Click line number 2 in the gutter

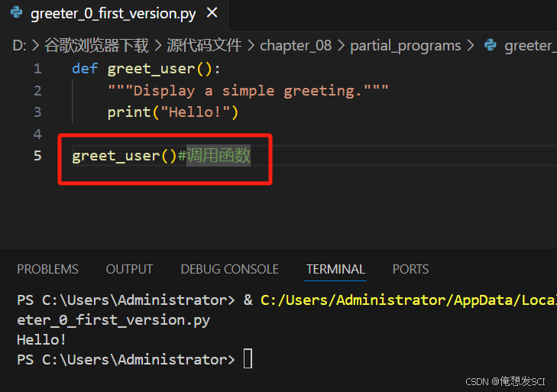37,91
